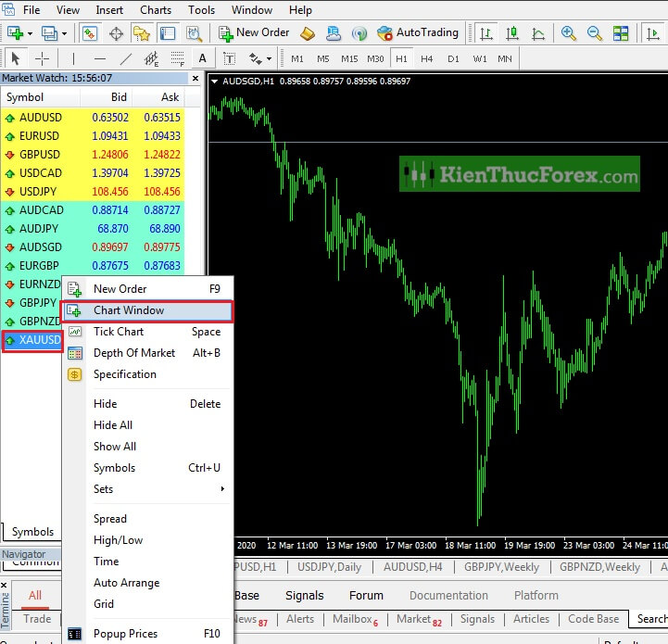Expand the Profiles dropdown arrow
Screen dimensions: 668x644
64,33
